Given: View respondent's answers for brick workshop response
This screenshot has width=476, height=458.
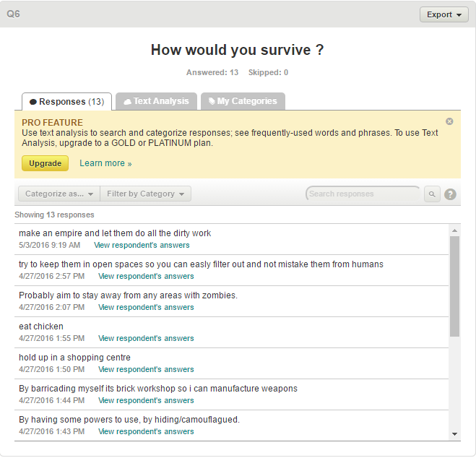Looking at the screenshot, I should pos(146,400).
